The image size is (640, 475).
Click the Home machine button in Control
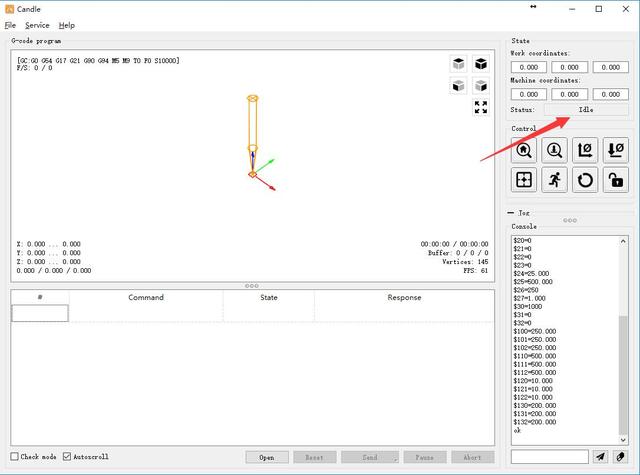tap(524, 150)
